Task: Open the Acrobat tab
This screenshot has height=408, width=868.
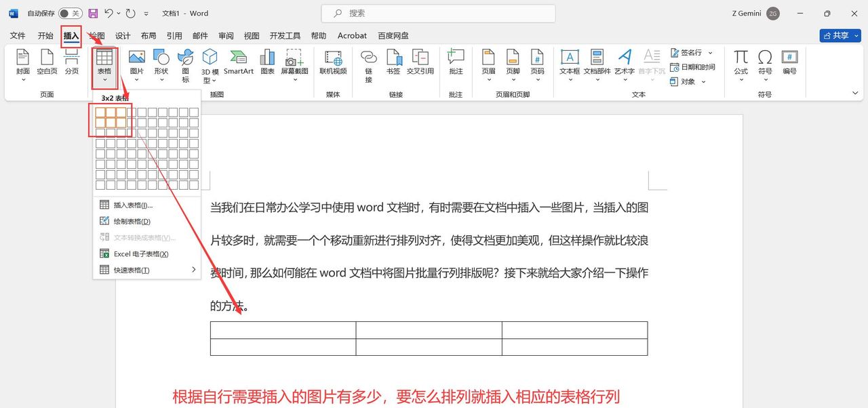Action: 352,36
